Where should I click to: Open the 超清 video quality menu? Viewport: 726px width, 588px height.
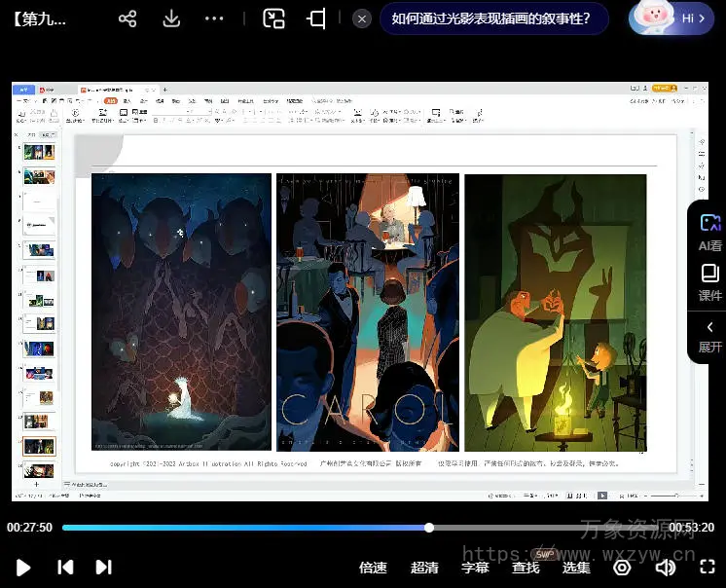(x=424, y=567)
